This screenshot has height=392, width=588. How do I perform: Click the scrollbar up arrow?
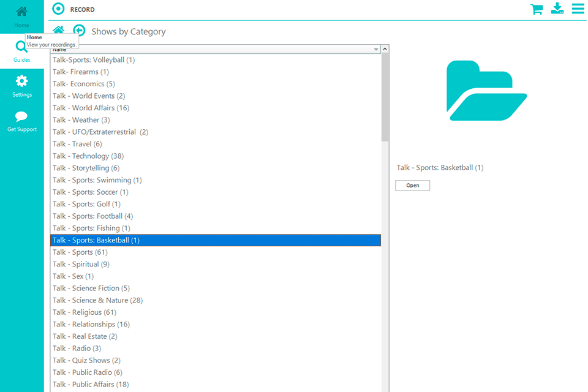coord(385,49)
